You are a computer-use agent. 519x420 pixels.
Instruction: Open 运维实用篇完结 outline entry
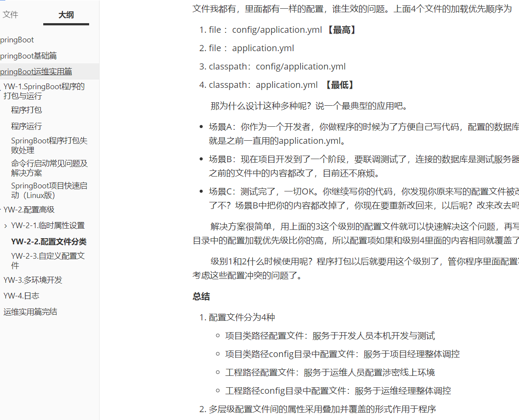[x=30, y=312]
